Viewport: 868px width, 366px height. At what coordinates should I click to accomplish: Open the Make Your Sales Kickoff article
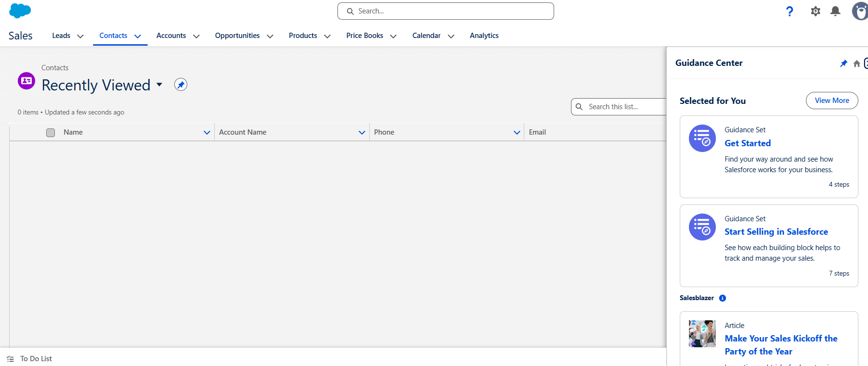point(781,345)
